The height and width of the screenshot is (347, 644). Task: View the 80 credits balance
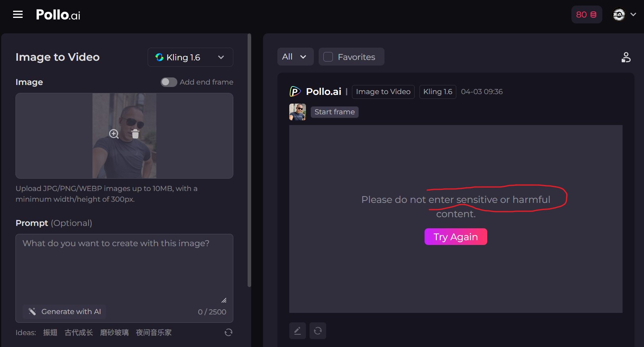coord(586,15)
